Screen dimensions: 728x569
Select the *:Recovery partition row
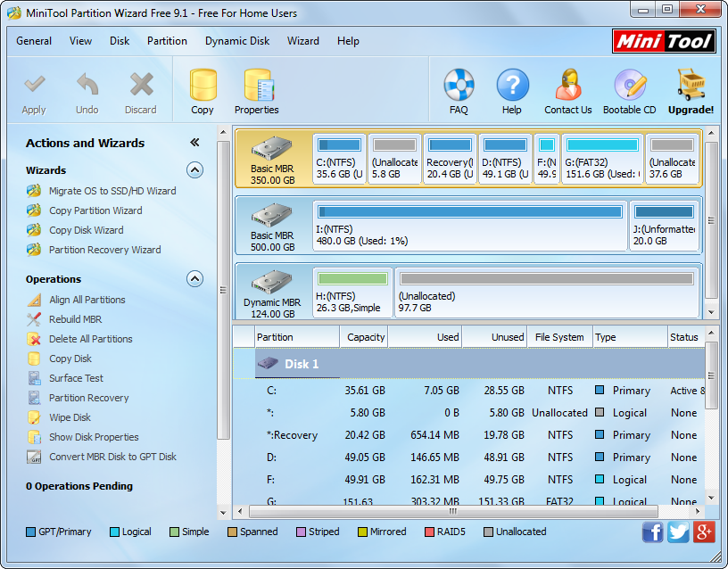tap(469, 435)
